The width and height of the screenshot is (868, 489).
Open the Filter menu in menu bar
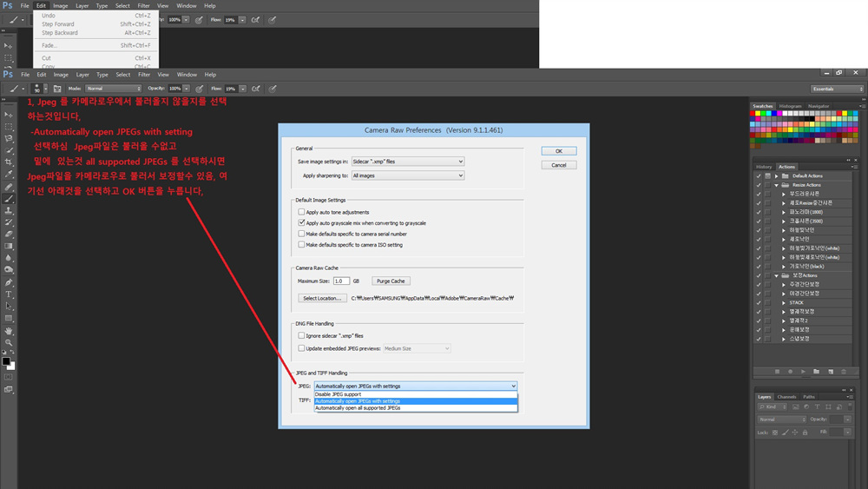(x=144, y=75)
